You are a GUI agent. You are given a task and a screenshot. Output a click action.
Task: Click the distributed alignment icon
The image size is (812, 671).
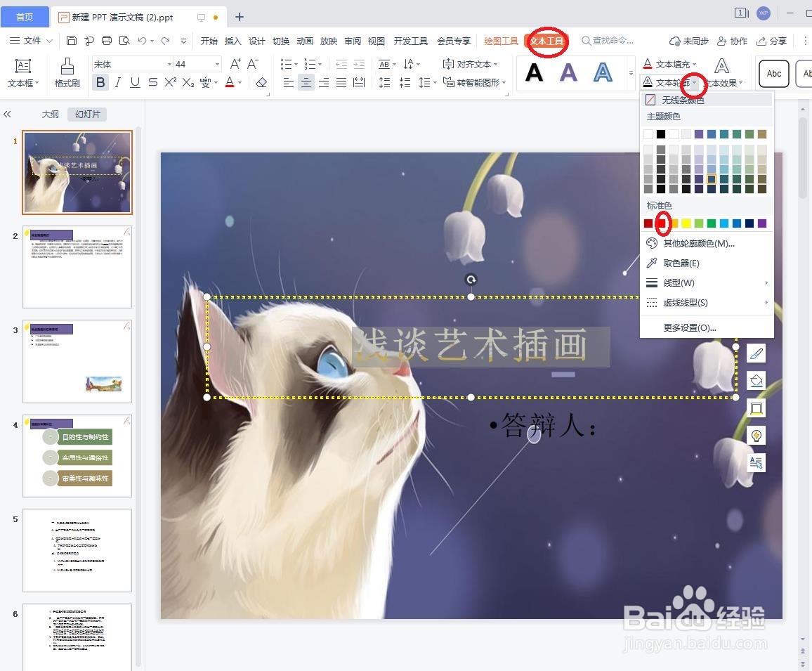coord(358,82)
